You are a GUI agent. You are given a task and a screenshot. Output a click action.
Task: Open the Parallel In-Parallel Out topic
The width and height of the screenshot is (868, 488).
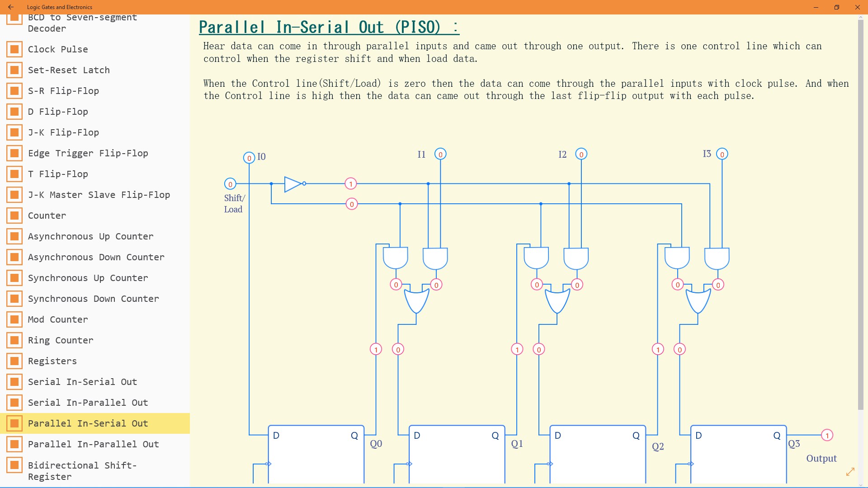[93, 444]
